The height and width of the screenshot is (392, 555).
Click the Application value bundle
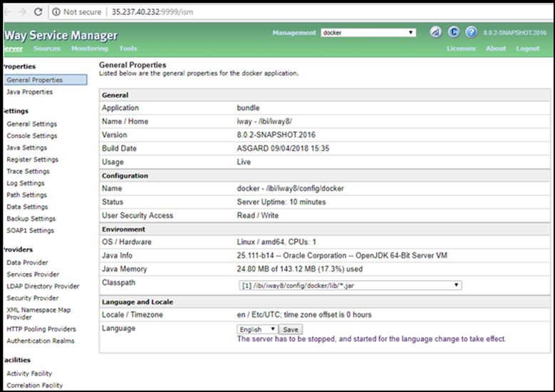point(248,108)
